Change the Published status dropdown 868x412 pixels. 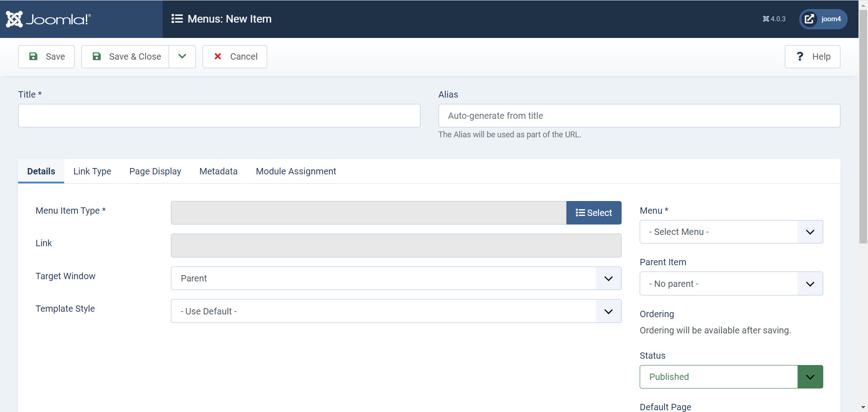731,377
